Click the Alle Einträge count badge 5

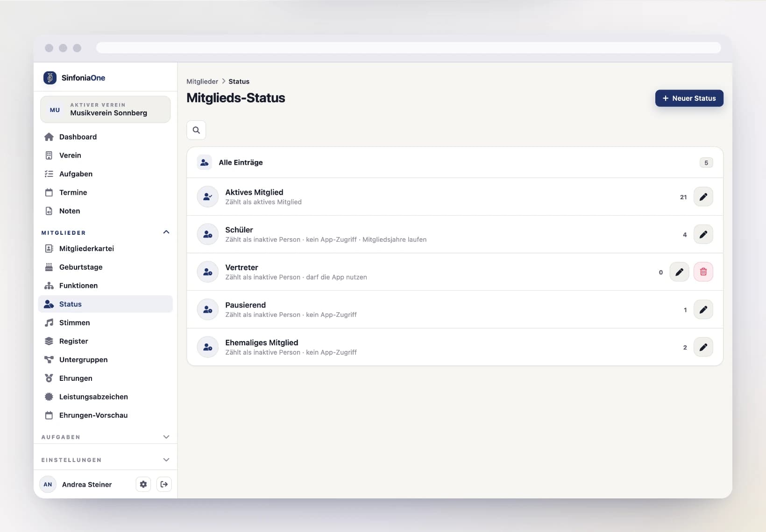coord(706,163)
